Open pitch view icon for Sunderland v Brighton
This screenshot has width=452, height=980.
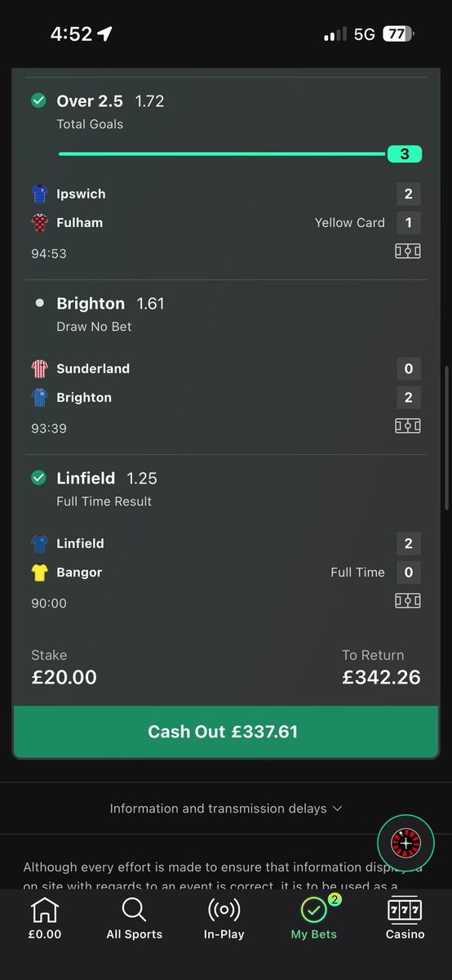(x=408, y=426)
